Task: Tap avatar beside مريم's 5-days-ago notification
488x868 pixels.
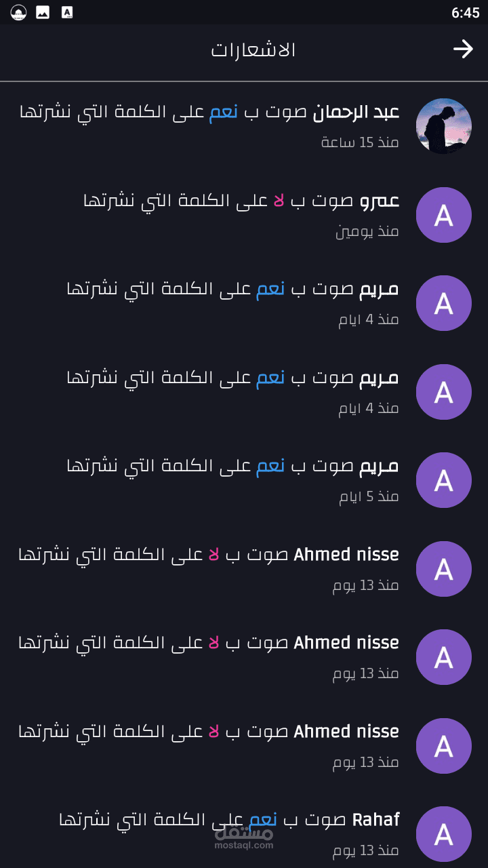Action: 443,480
